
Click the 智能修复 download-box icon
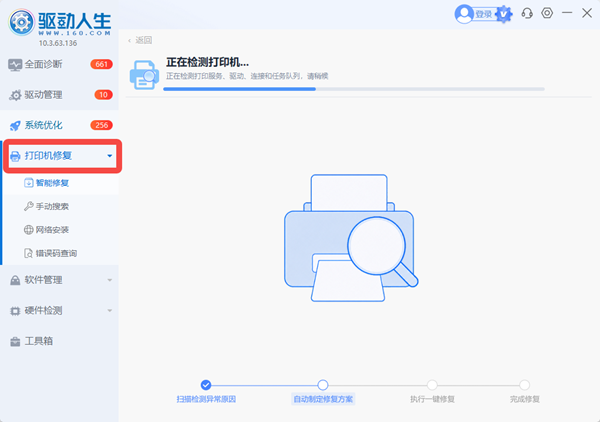(x=29, y=183)
